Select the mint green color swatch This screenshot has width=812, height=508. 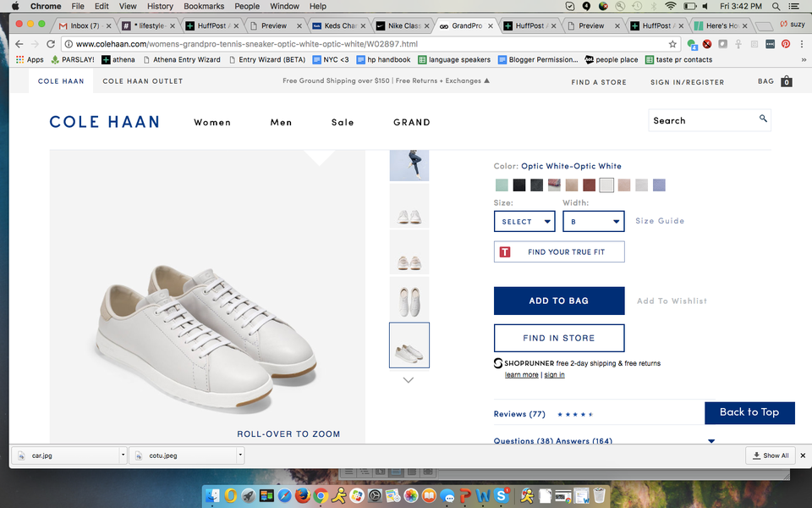(x=502, y=185)
